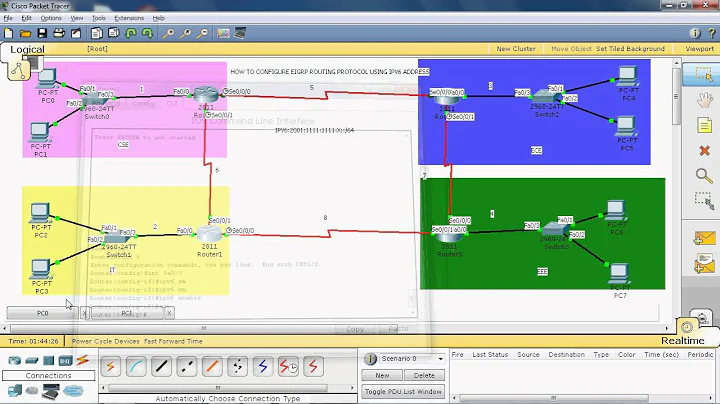Screen dimensions: 720x404
Task: Click New scenario button
Action: point(382,376)
